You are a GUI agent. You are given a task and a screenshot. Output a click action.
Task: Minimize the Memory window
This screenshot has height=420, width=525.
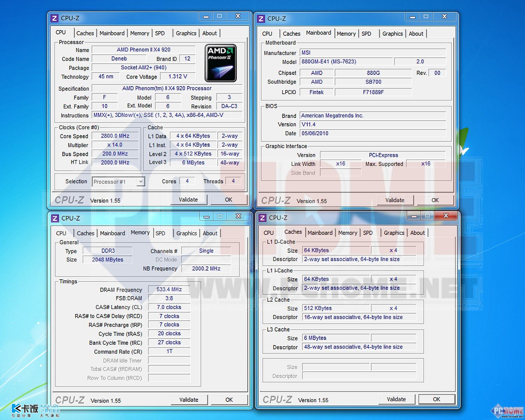tap(206, 216)
